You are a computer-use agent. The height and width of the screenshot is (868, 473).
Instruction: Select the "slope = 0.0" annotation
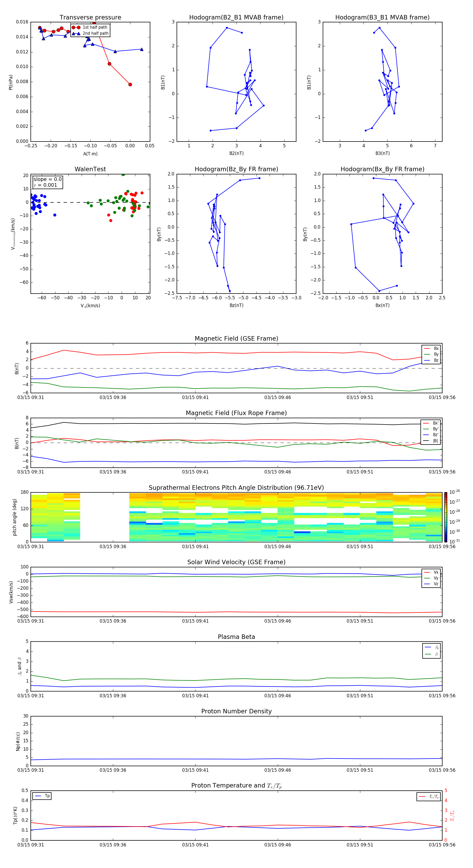tap(48, 179)
